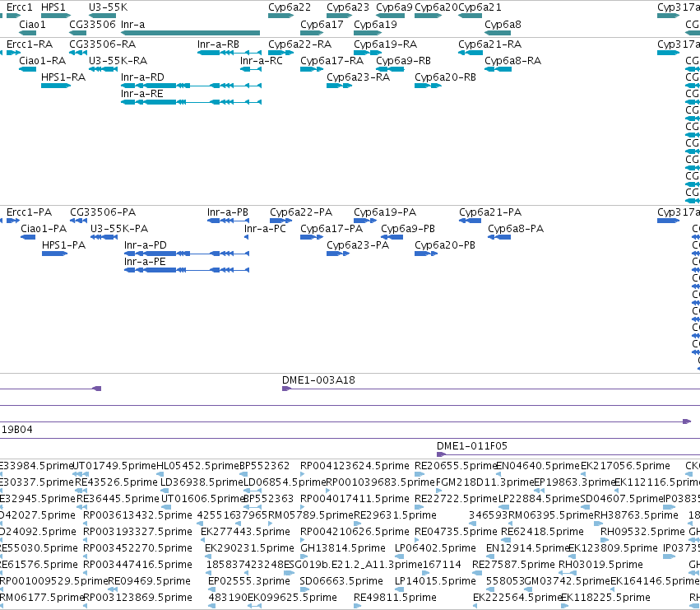Select protein Cyp6a19-PA label
The height and width of the screenshot is (610, 700).
tap(385, 212)
